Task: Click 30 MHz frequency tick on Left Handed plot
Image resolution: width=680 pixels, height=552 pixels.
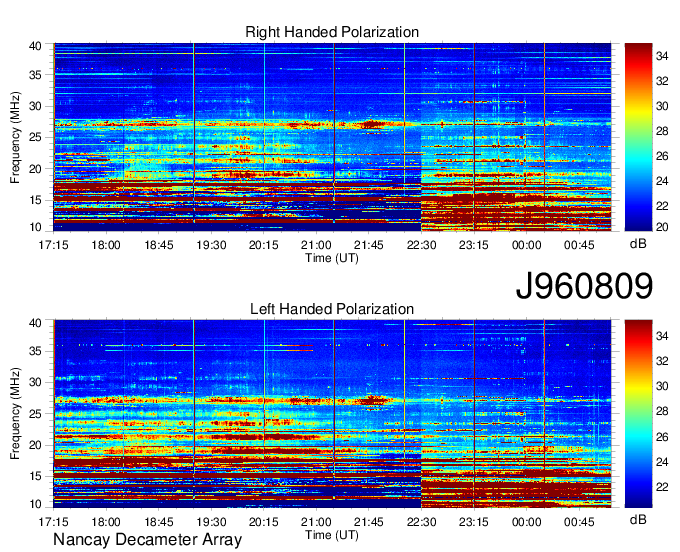Action: [x=36, y=382]
